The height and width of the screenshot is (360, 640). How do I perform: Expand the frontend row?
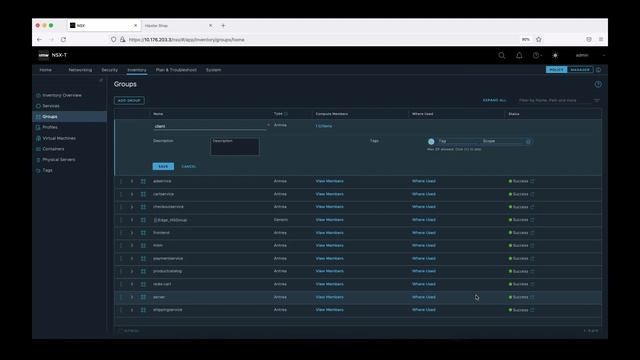click(x=132, y=233)
